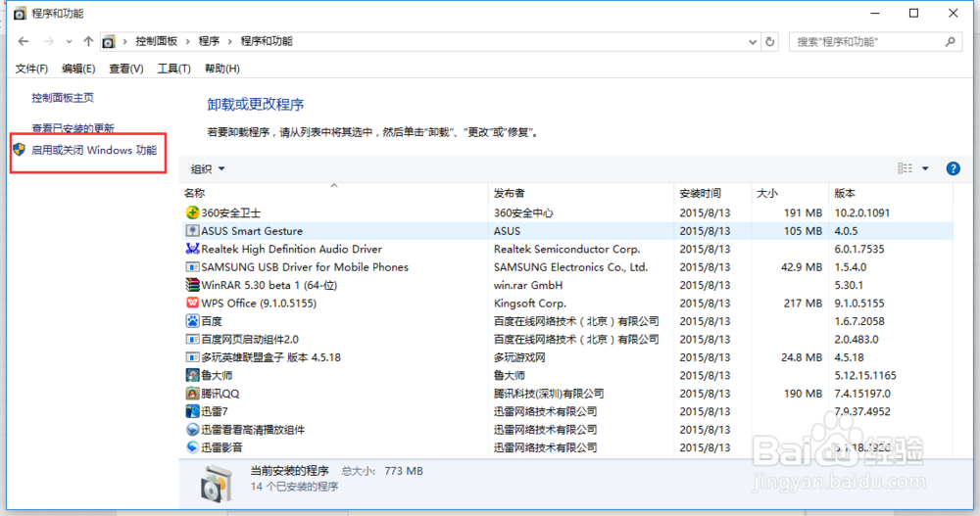This screenshot has height=516, width=980.
Task: Open the 控制面板主页 link
Action: tap(63, 98)
